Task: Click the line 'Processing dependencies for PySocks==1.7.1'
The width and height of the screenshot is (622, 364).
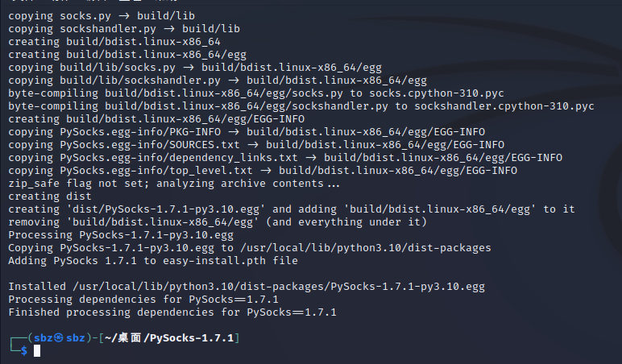Action: (x=143, y=300)
